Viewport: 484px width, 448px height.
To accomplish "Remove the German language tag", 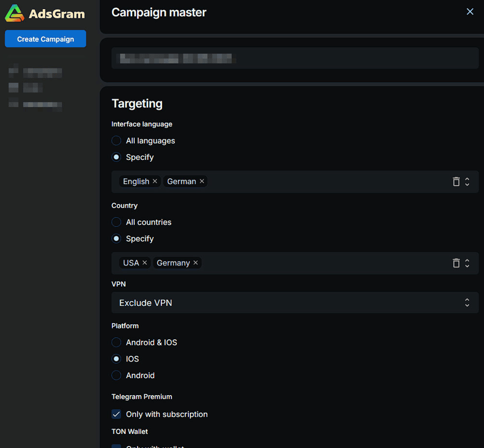I will tap(202, 181).
